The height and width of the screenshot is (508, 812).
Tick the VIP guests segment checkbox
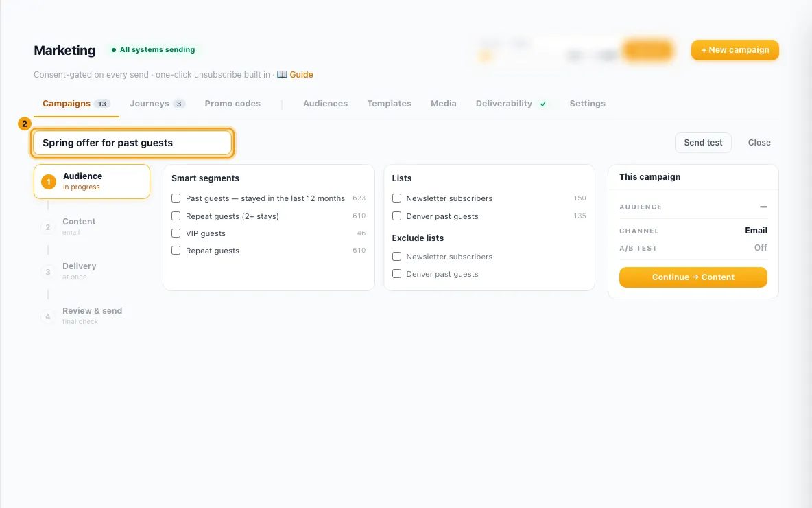(176, 233)
